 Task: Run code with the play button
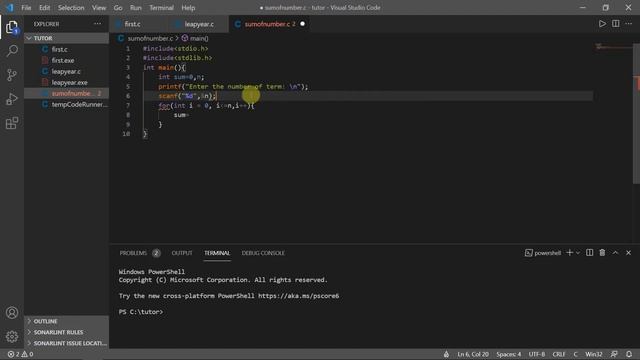tap(602, 24)
